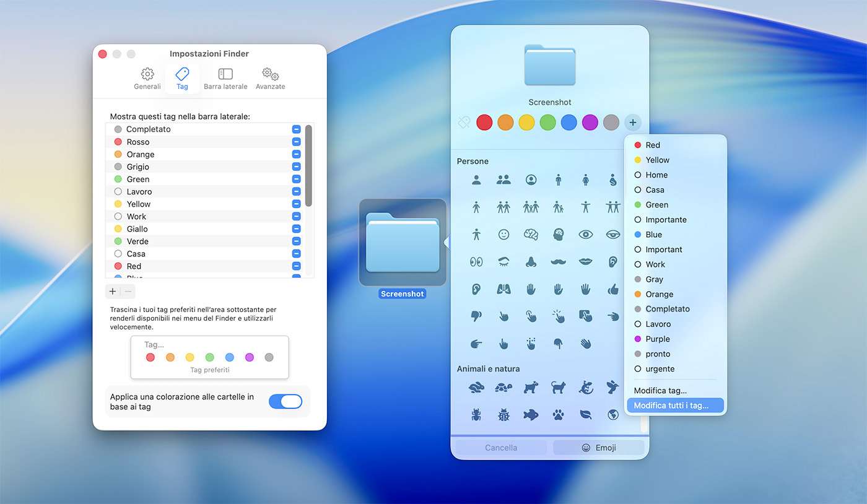Choose the single person silhouette symbol
The height and width of the screenshot is (504, 867).
pos(476,180)
